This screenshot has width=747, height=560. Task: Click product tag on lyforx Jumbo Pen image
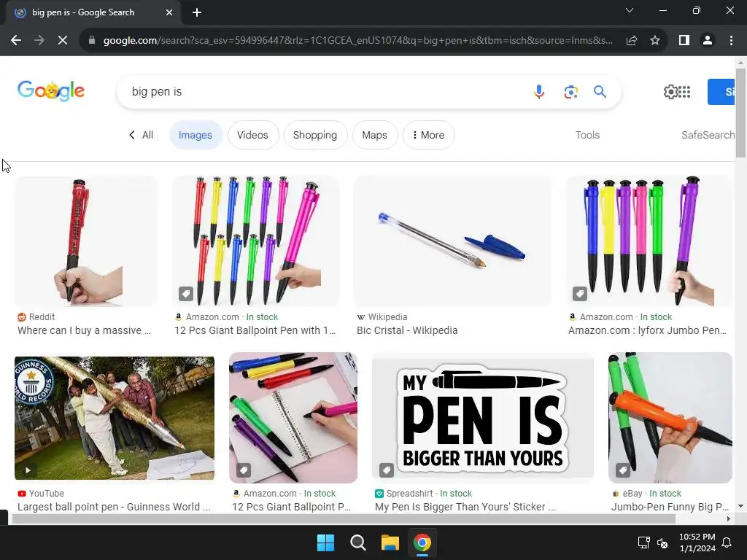pos(580,294)
